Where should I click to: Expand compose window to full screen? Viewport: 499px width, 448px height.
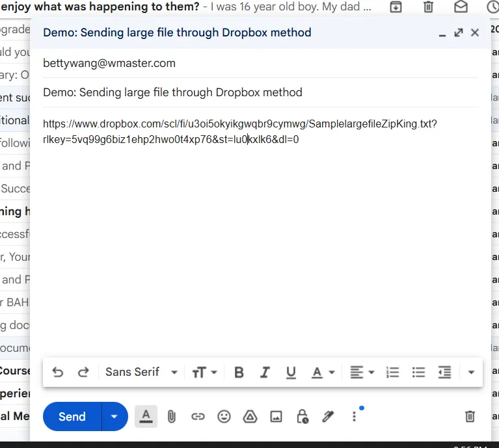coord(459,33)
